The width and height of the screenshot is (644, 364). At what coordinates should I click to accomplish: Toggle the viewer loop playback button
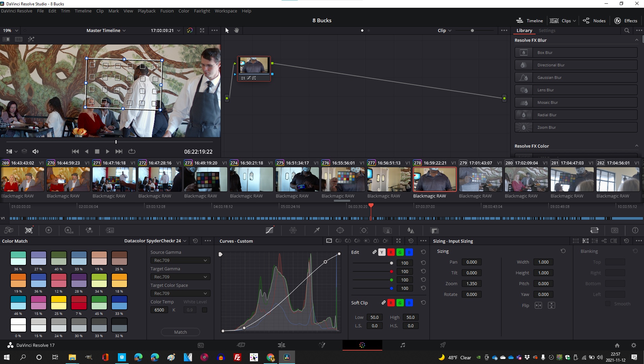tap(132, 152)
